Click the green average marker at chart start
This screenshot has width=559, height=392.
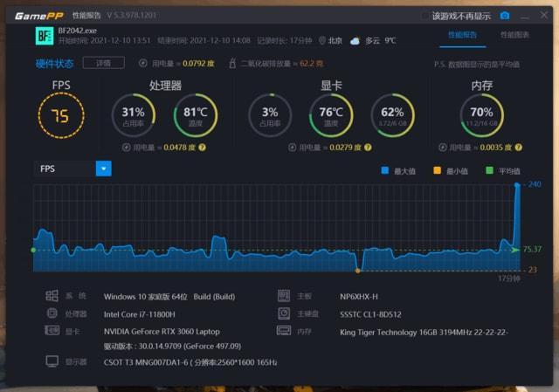pos(33,251)
